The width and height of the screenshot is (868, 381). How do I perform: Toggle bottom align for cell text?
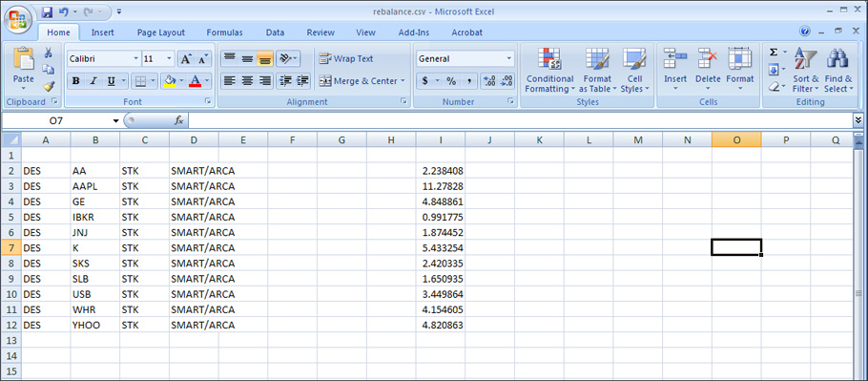click(x=264, y=58)
